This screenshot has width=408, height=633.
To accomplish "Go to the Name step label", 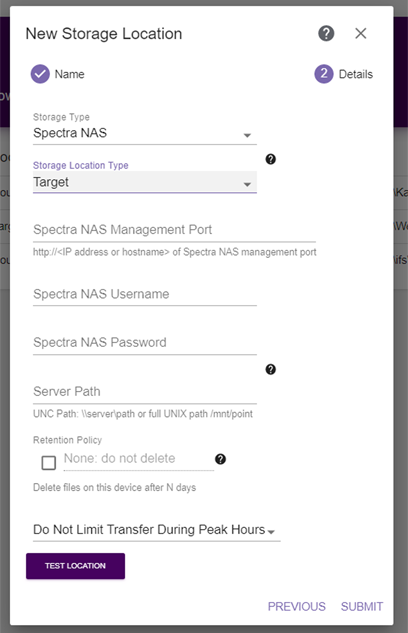I will 69,74.
